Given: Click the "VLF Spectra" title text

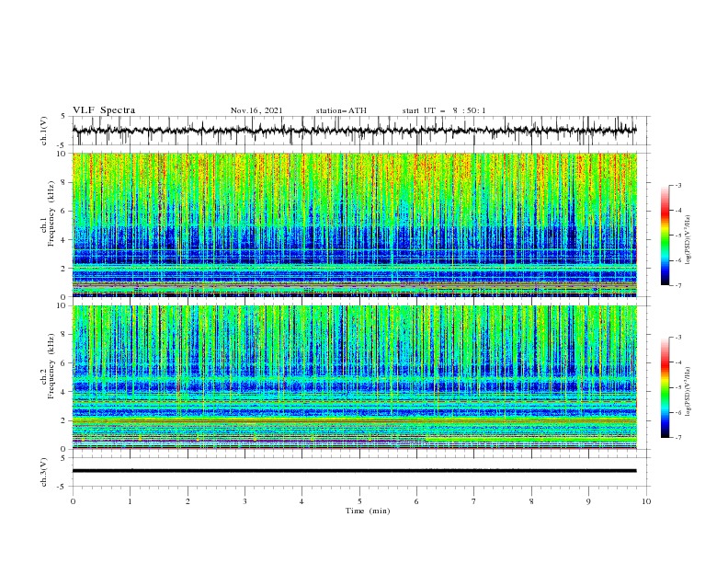Looking at the screenshot, I should [104, 110].
